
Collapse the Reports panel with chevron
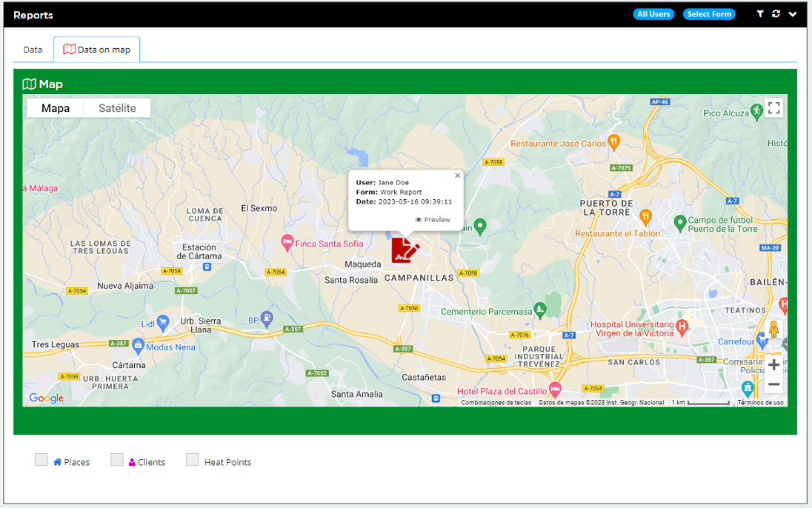coord(792,15)
